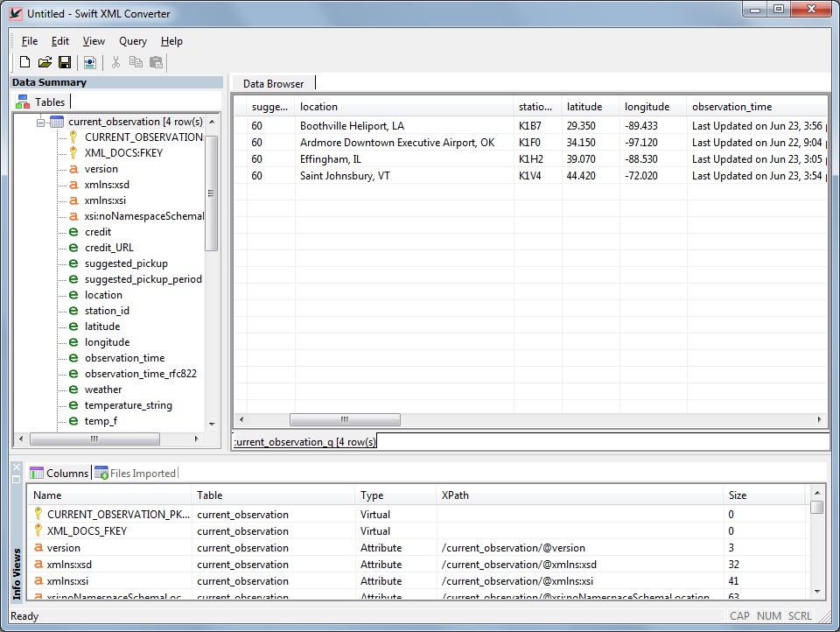Image resolution: width=840 pixels, height=632 pixels.
Task: Click the data grid scroll right arrow
Action: pos(819,419)
